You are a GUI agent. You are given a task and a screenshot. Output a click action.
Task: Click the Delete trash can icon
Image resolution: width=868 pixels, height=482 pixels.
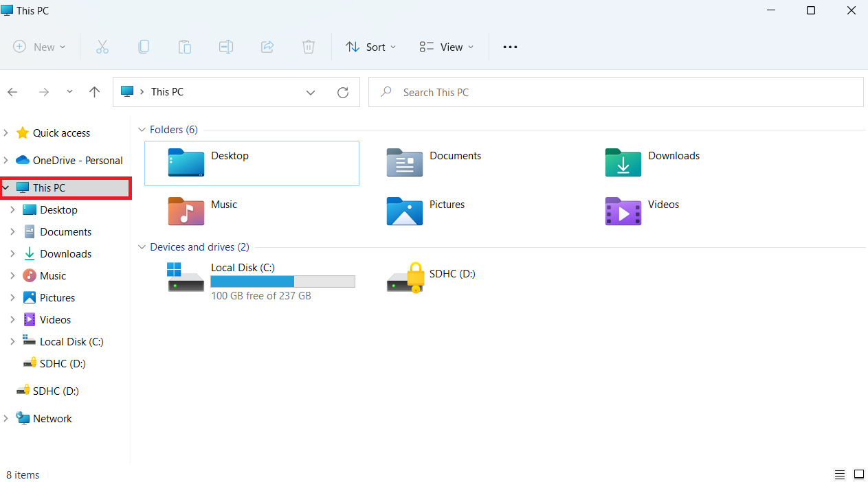(309, 47)
